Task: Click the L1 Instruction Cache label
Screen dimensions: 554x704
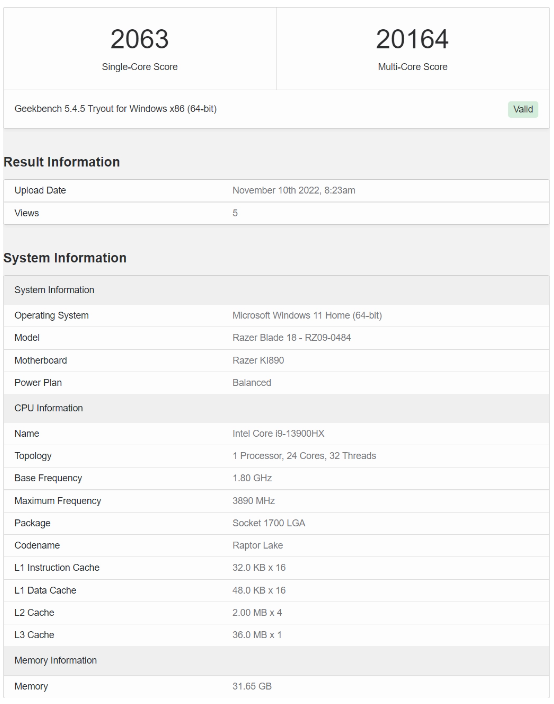Action: (x=57, y=568)
